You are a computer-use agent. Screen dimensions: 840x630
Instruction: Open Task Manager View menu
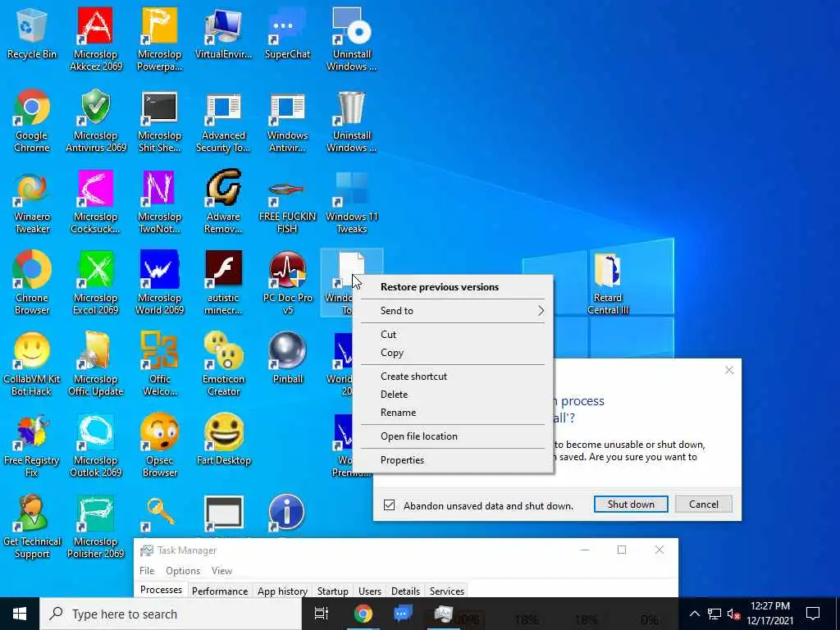click(221, 571)
